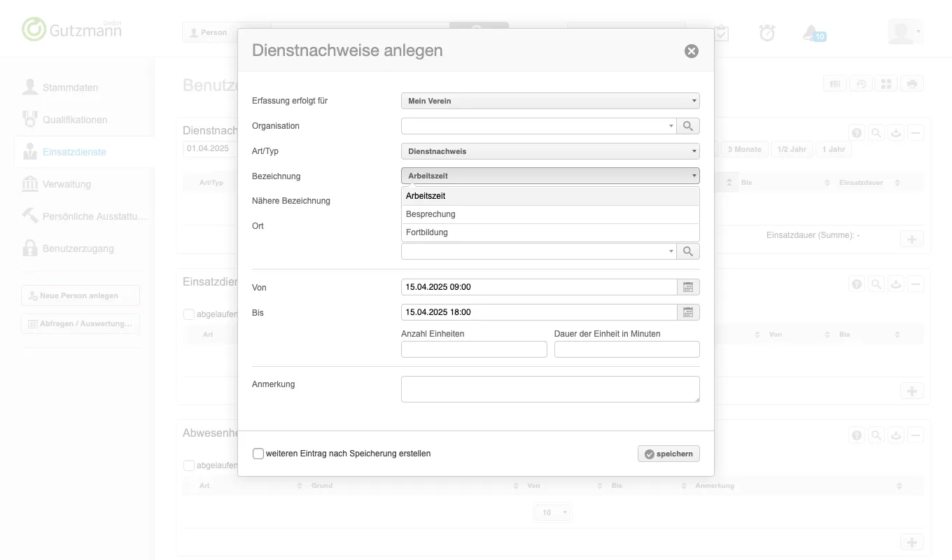Open the Art/Typ Dienstnachweis dropdown
Screen dimensions: 952x560
[550, 151]
